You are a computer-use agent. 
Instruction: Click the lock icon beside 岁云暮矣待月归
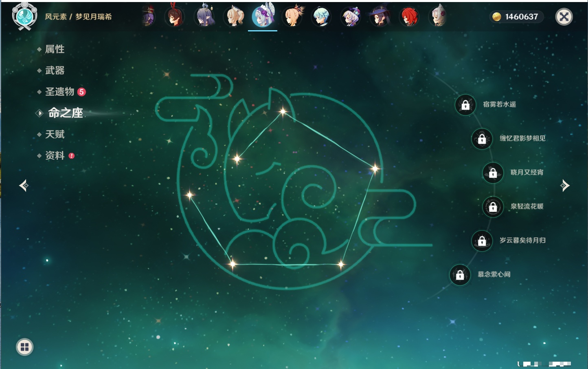click(482, 241)
